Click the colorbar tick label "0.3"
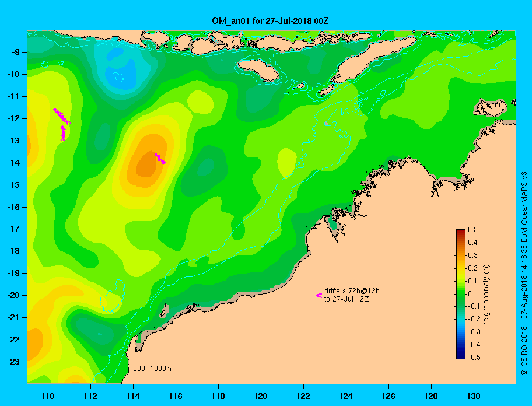 pos(473,256)
